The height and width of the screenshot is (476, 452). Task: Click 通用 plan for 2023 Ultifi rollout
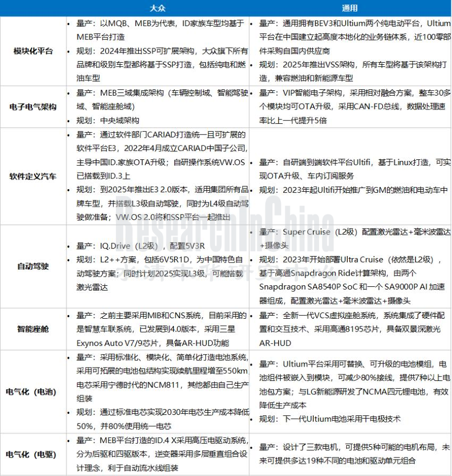pyautogui.click(x=353, y=190)
